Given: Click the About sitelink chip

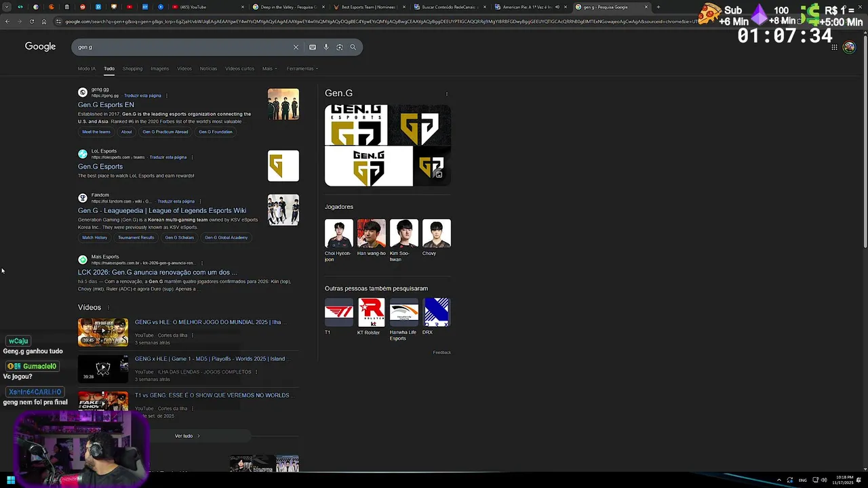Looking at the screenshot, I should pyautogui.click(x=126, y=132).
